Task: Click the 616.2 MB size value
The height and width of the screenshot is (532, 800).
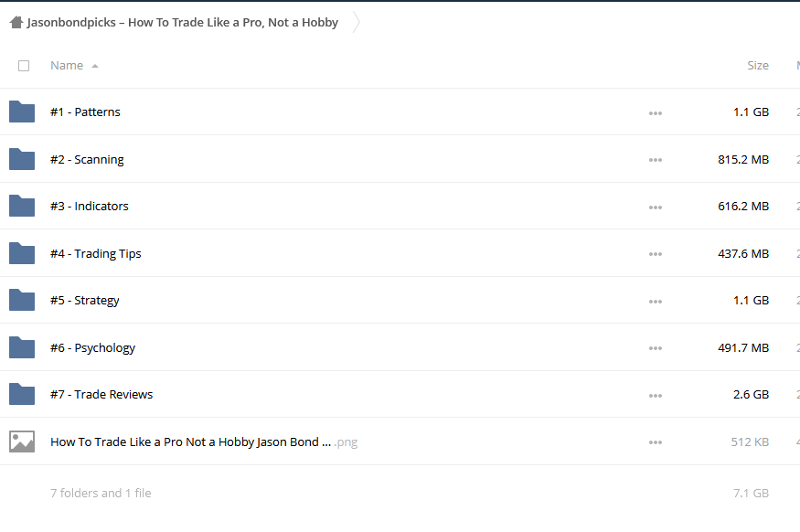Action: 742,206
